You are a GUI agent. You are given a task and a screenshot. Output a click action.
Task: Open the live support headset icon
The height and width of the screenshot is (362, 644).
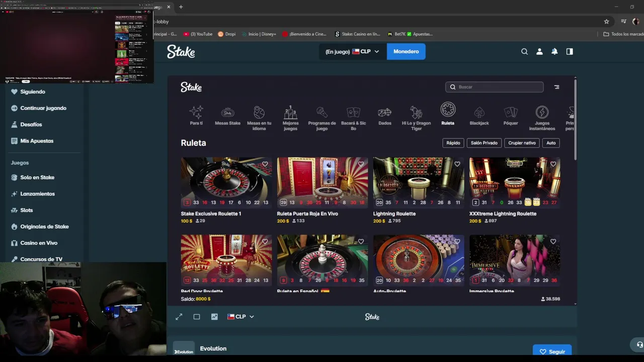(639, 345)
